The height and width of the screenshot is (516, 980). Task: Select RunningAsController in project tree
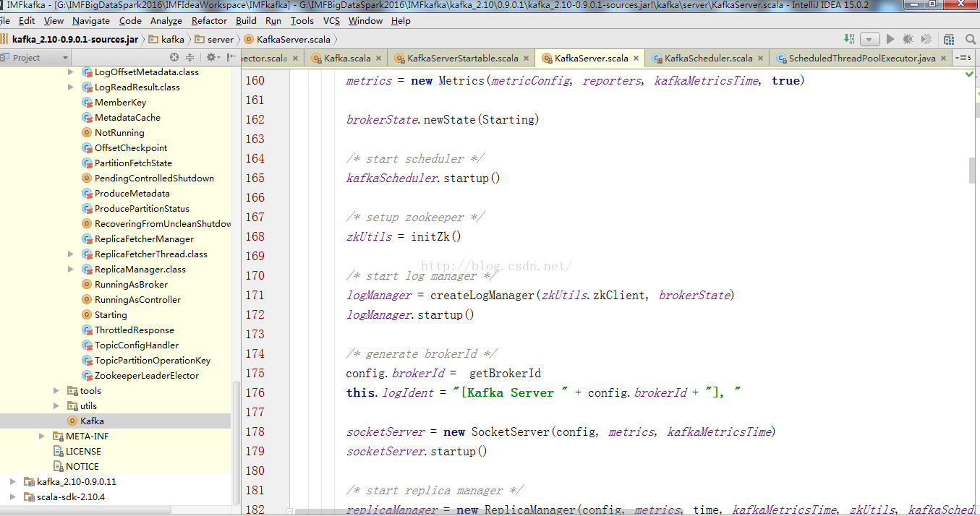137,300
